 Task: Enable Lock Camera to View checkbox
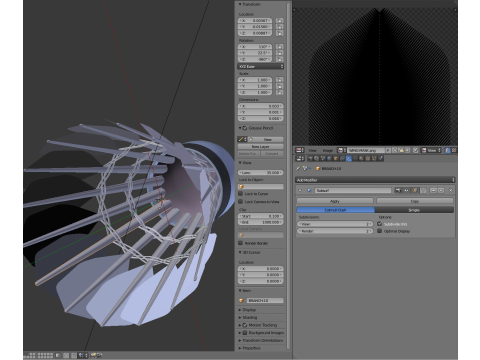tap(240, 201)
